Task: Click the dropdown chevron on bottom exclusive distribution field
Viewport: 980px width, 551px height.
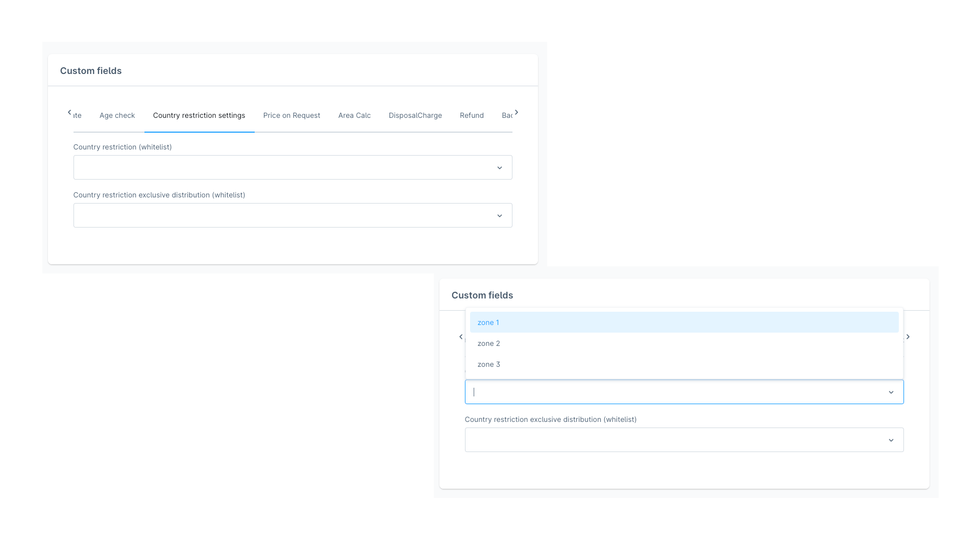Action: click(891, 440)
